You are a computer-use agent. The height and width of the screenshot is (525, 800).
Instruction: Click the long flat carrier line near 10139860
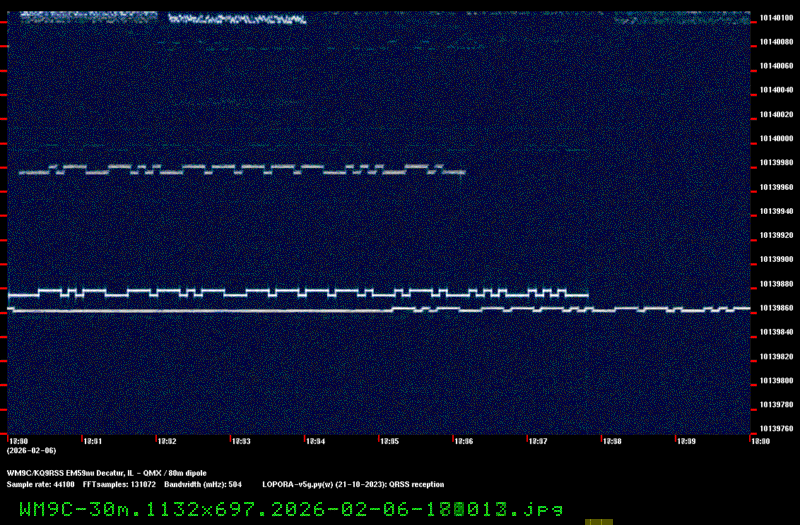200,312
